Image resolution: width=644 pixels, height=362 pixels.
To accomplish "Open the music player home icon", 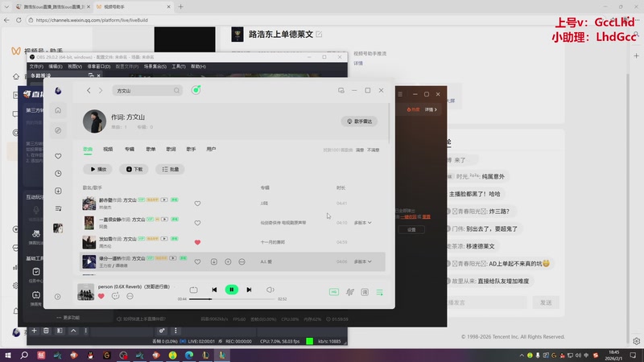I will tap(58, 110).
